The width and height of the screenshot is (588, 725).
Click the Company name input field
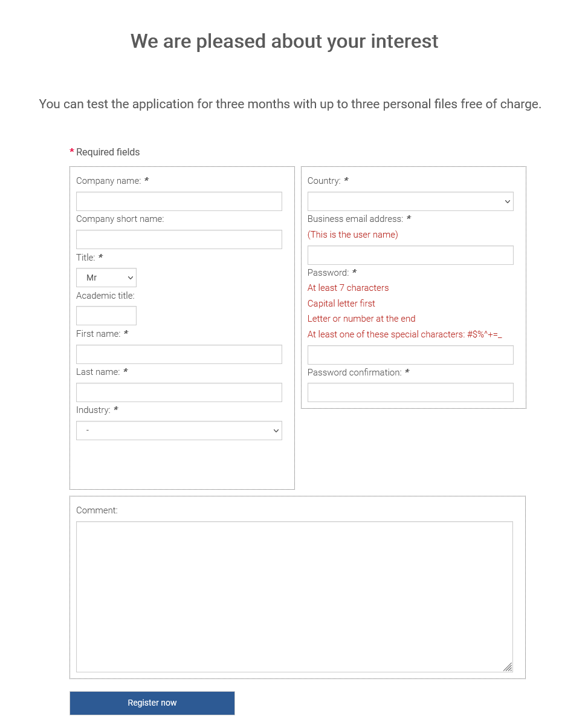179,201
